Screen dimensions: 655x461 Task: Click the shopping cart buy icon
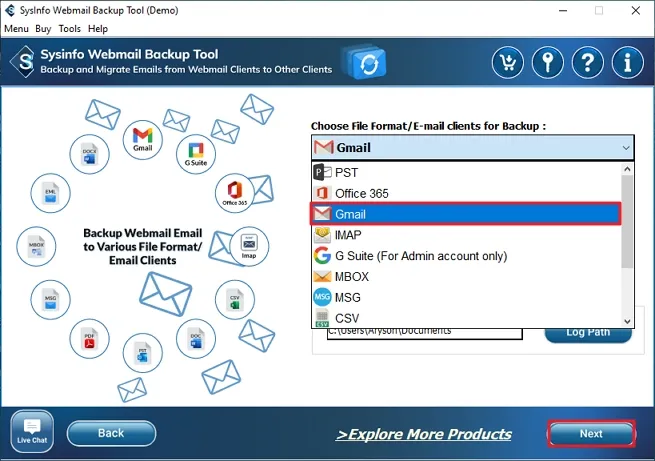(x=508, y=63)
